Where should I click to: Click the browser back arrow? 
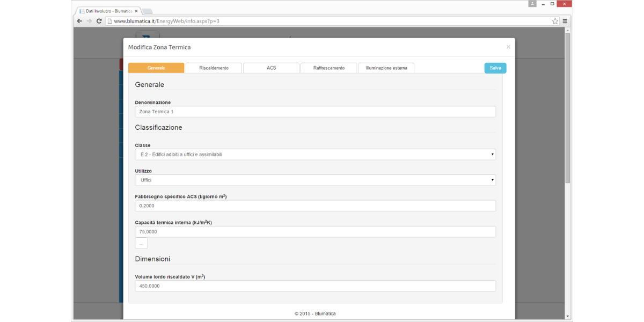click(79, 21)
